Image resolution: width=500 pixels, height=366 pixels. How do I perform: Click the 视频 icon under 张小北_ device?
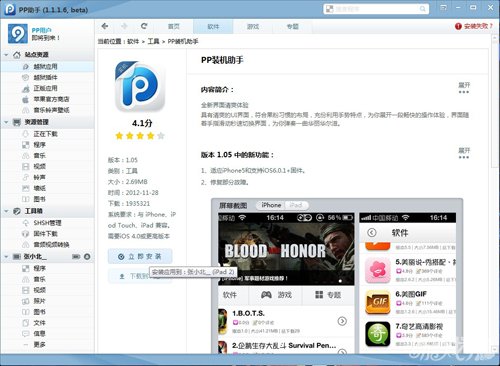26,290
